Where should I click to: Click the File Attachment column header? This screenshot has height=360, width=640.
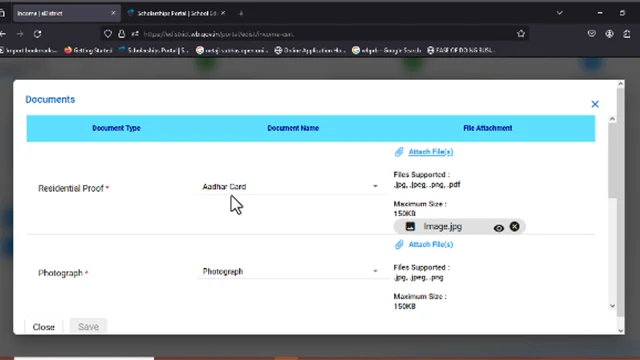coord(488,128)
